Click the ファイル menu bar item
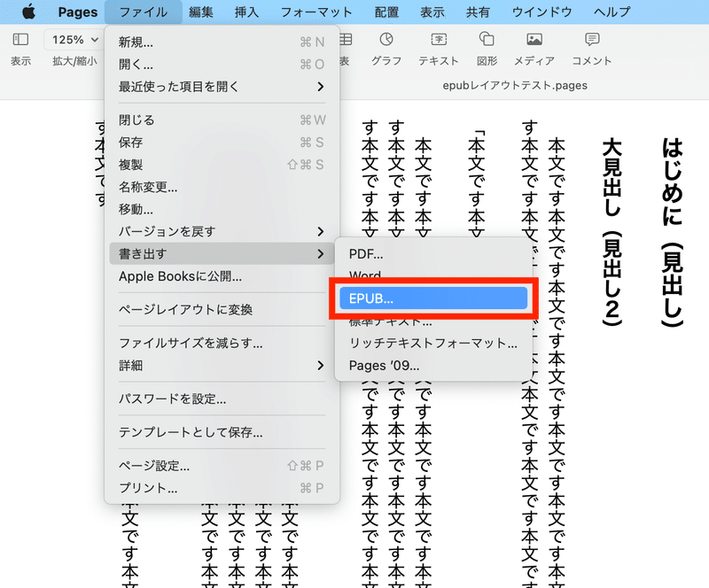 point(144,12)
